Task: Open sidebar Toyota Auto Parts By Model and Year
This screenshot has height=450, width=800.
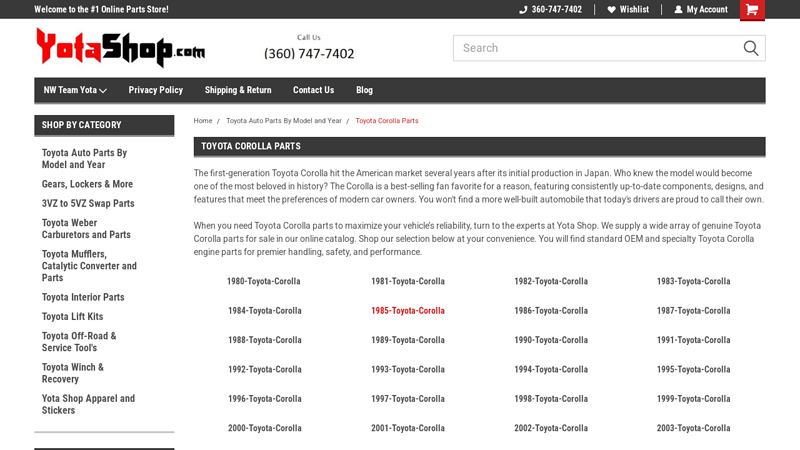Action: pos(84,159)
